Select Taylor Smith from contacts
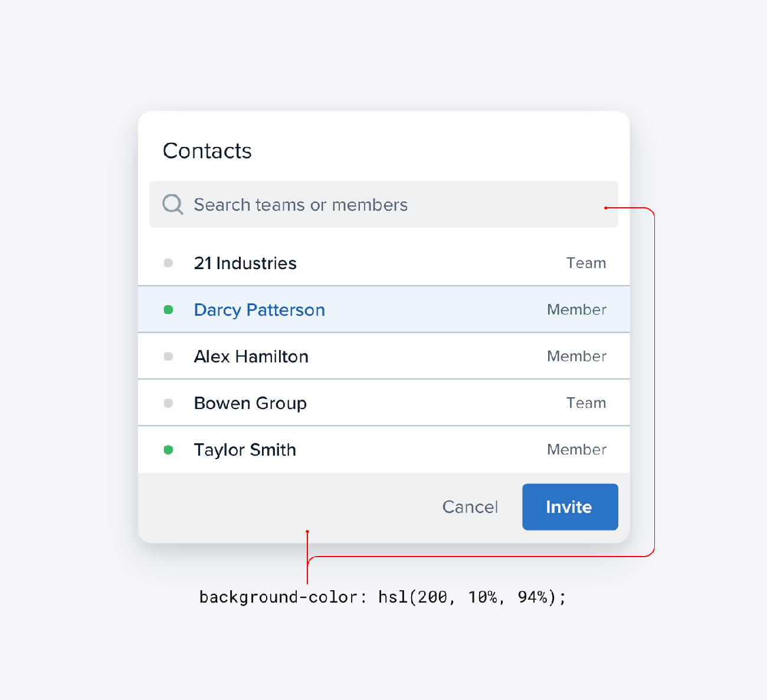 pyautogui.click(x=245, y=450)
